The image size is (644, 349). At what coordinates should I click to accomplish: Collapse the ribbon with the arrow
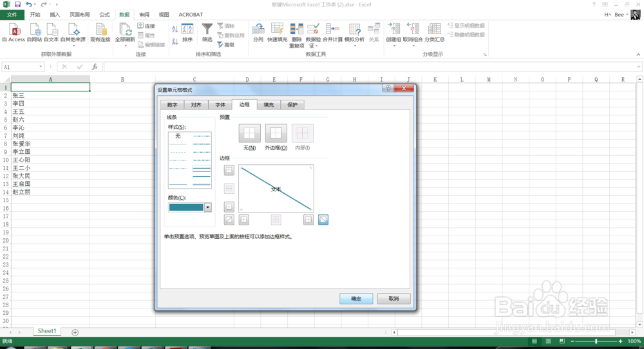click(638, 54)
